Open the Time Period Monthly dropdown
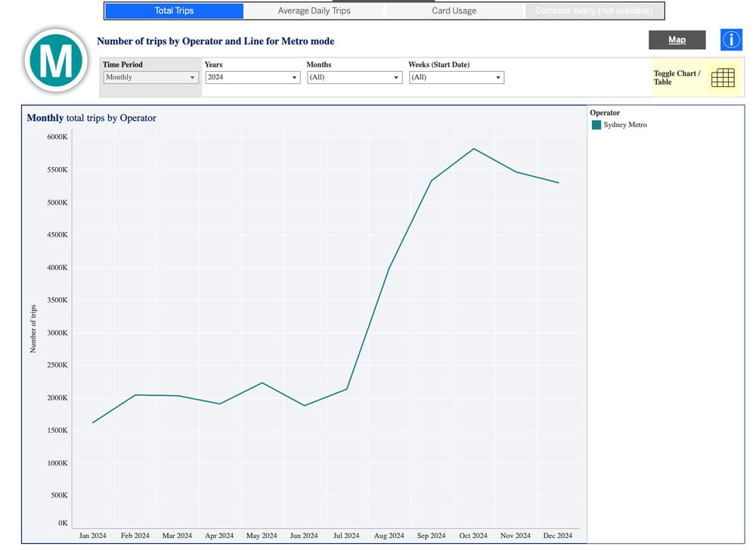 pos(151,77)
